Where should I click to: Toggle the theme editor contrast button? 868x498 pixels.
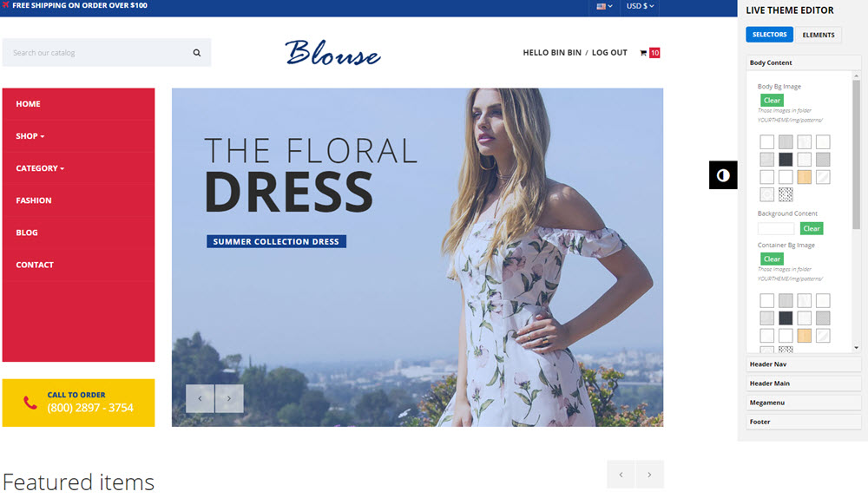(x=723, y=175)
